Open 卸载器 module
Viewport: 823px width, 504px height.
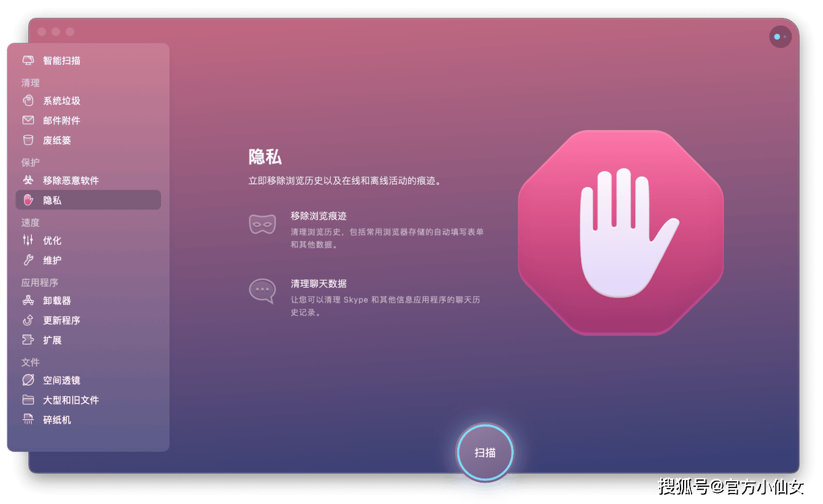point(88,300)
